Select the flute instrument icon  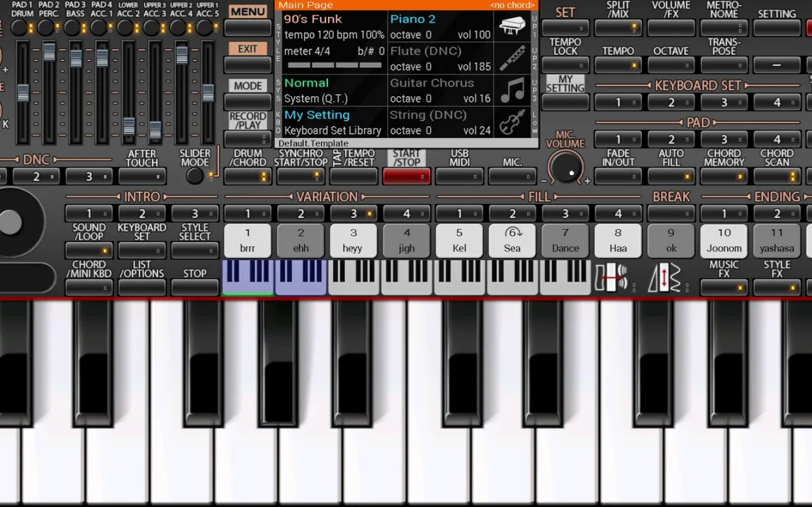[x=512, y=58]
